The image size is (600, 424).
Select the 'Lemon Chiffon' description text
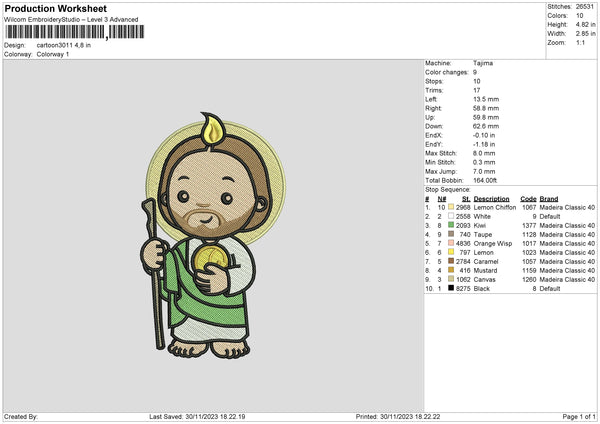[x=495, y=207]
